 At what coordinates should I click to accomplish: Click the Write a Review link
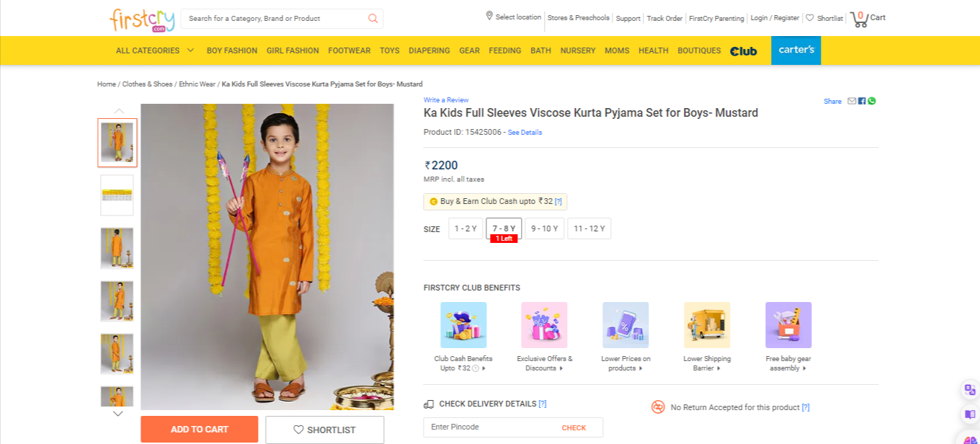point(446,100)
